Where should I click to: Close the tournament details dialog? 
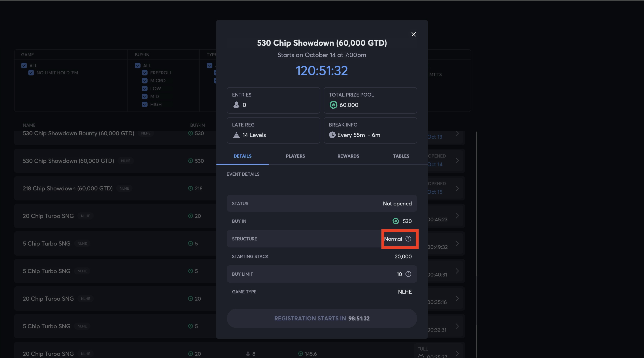413,34
